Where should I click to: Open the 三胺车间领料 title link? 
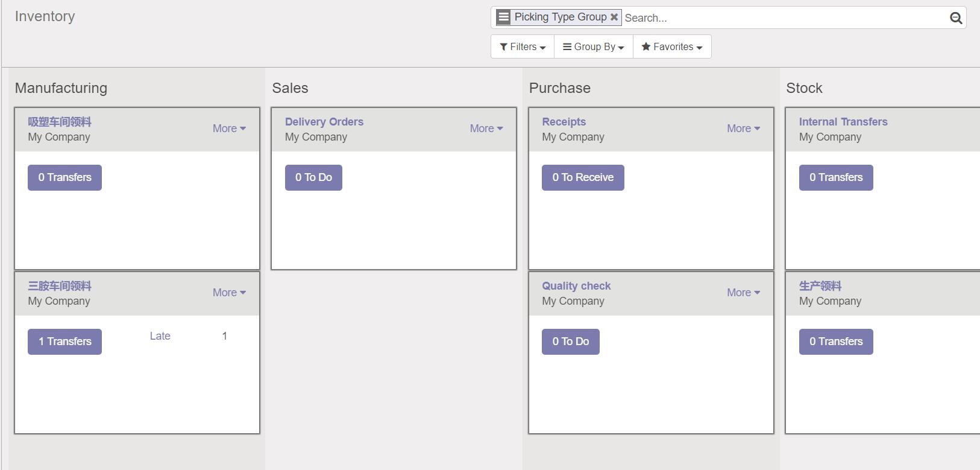[x=60, y=286]
